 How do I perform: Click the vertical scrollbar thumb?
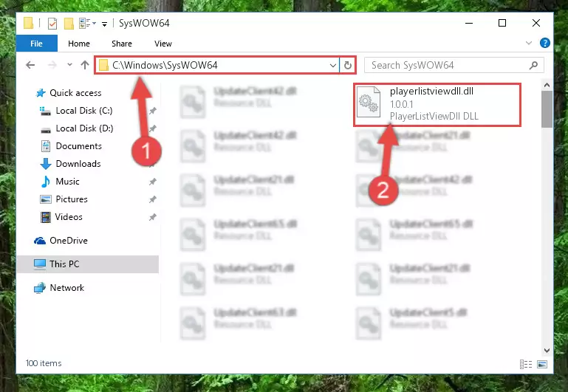click(547, 109)
